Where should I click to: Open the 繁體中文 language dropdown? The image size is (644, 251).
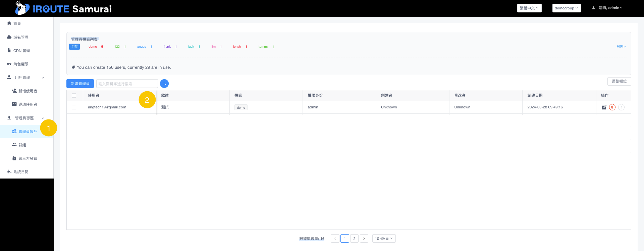click(529, 8)
